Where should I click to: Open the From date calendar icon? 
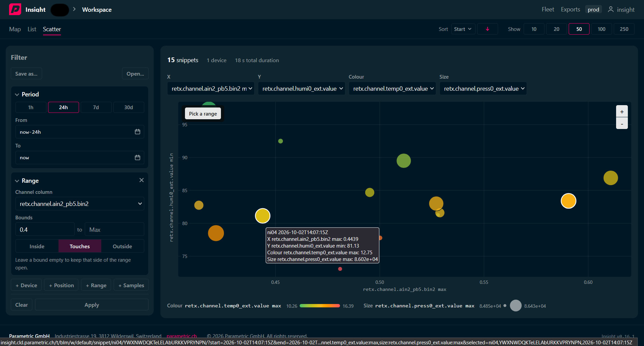pyautogui.click(x=138, y=132)
